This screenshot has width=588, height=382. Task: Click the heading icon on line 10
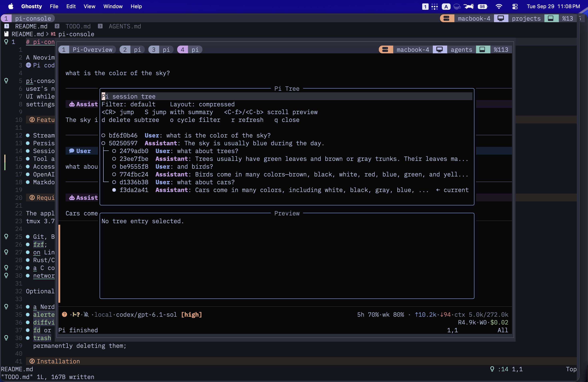pos(32,120)
